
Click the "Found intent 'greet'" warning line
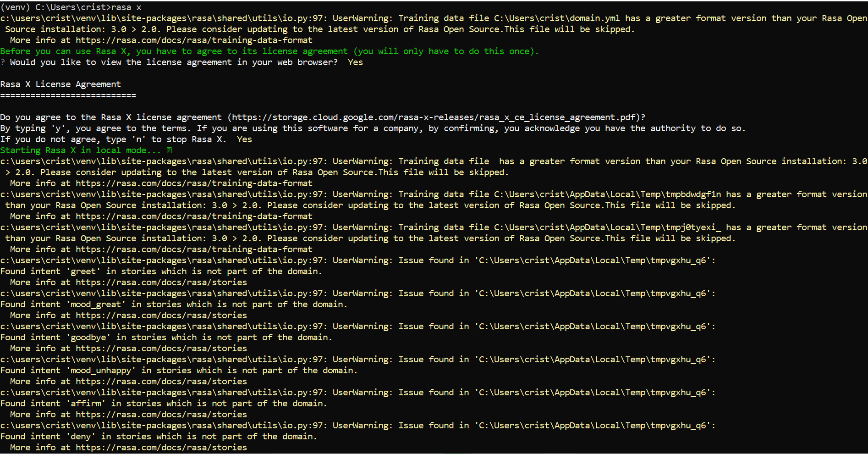pyautogui.click(x=161, y=271)
